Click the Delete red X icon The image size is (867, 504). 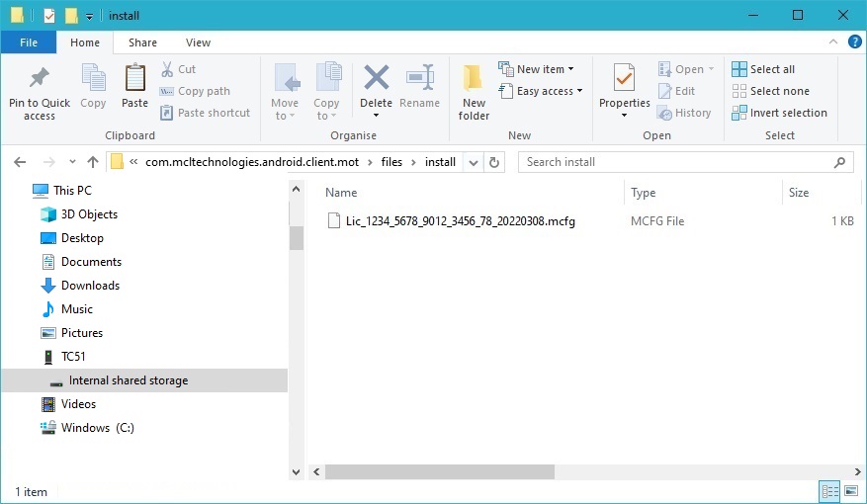376,77
